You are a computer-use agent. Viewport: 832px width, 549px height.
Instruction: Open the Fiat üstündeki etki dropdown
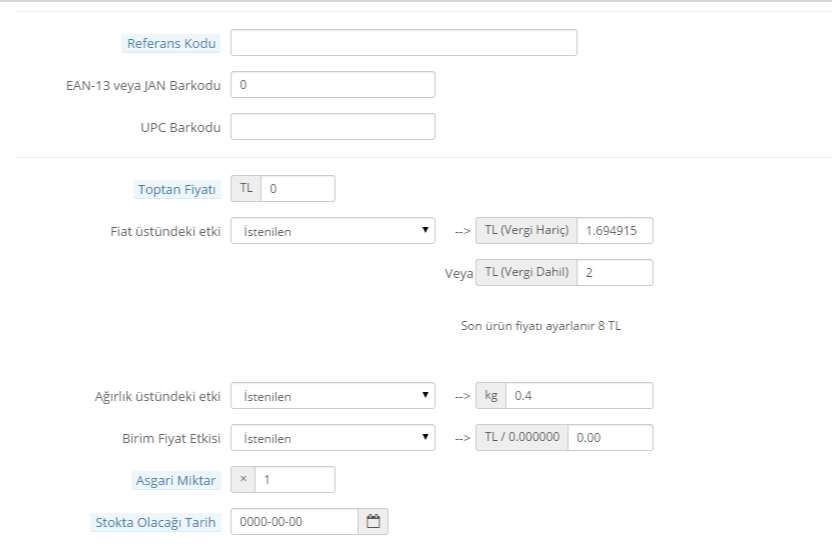(333, 231)
